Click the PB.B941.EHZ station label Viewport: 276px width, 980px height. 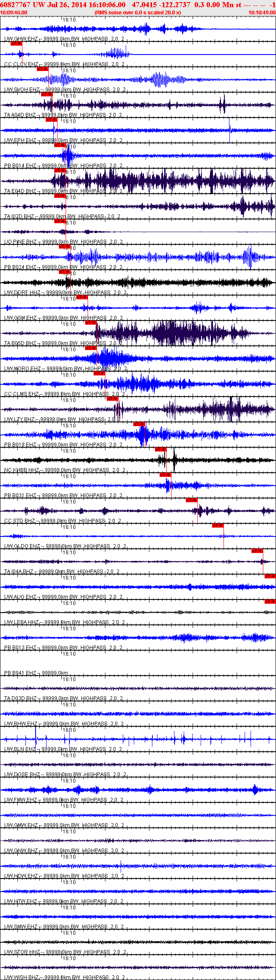tap(20, 673)
